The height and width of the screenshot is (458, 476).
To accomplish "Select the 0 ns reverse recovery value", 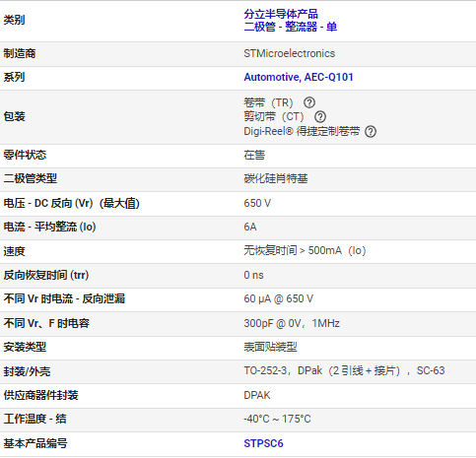I will pos(253,275).
